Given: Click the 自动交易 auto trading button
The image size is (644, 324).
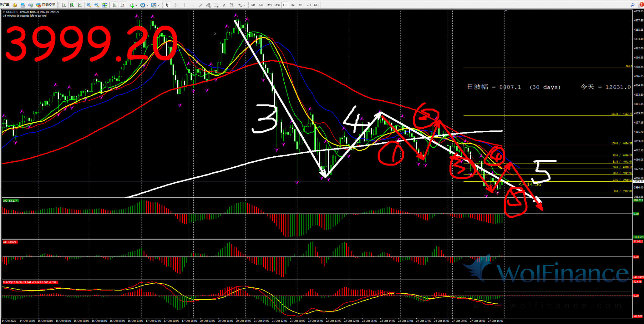Looking at the screenshot, I should 46,5.
